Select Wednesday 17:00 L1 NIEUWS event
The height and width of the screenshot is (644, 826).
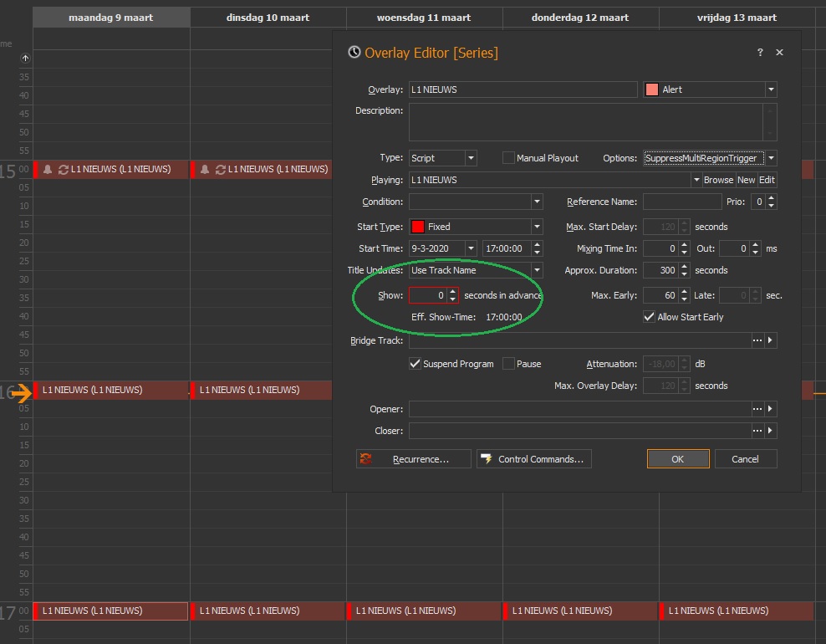coord(424,611)
